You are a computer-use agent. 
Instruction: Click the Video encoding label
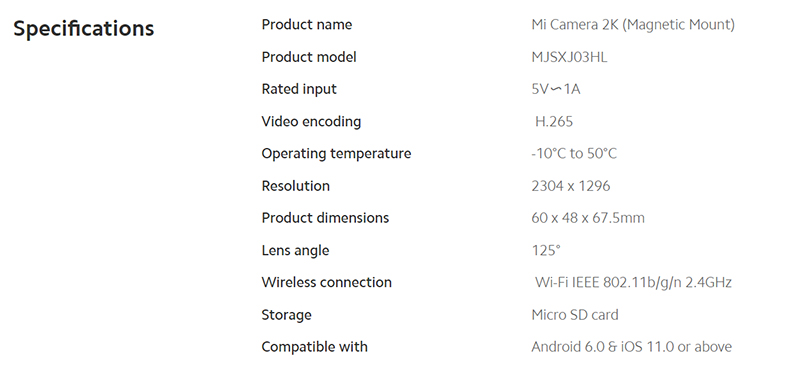311,121
